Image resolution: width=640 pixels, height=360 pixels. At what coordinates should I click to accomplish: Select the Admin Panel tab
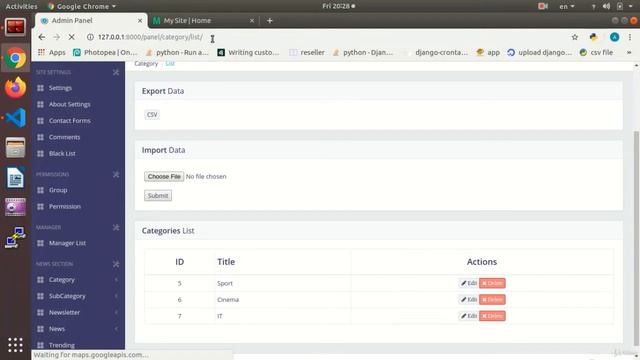point(90,20)
